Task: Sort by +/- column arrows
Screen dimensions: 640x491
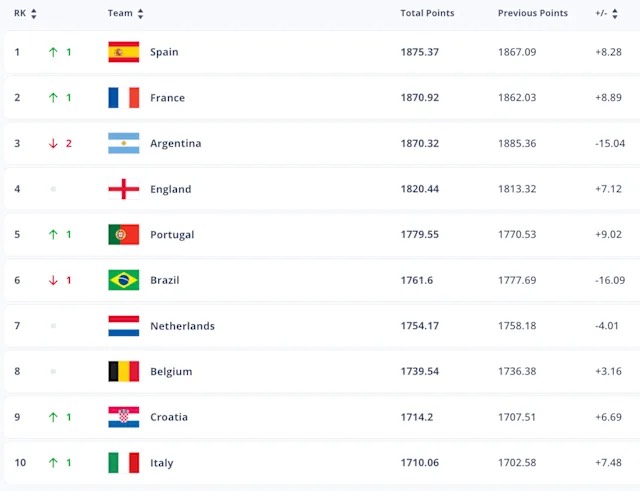Action: pos(615,13)
